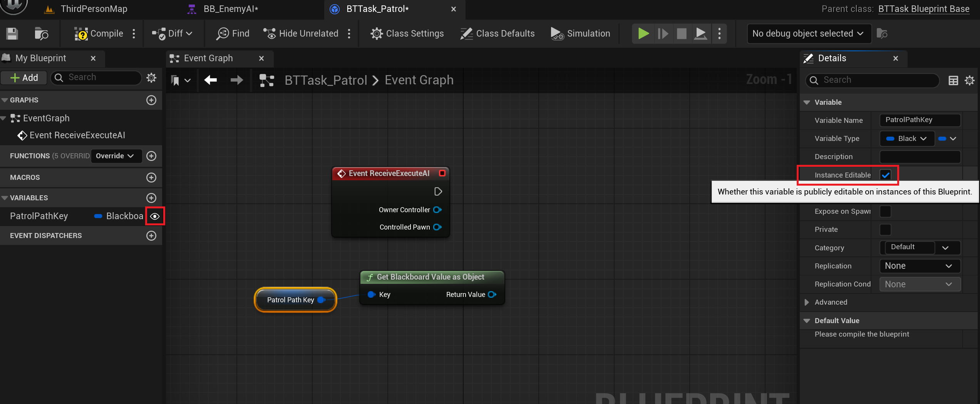Select the Details panel tab
This screenshot has width=980, height=404.
click(x=832, y=58)
